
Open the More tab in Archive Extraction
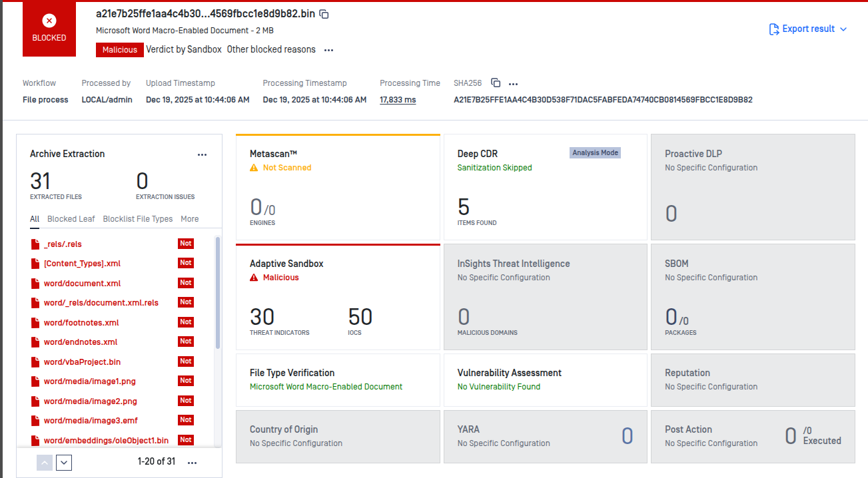(189, 219)
